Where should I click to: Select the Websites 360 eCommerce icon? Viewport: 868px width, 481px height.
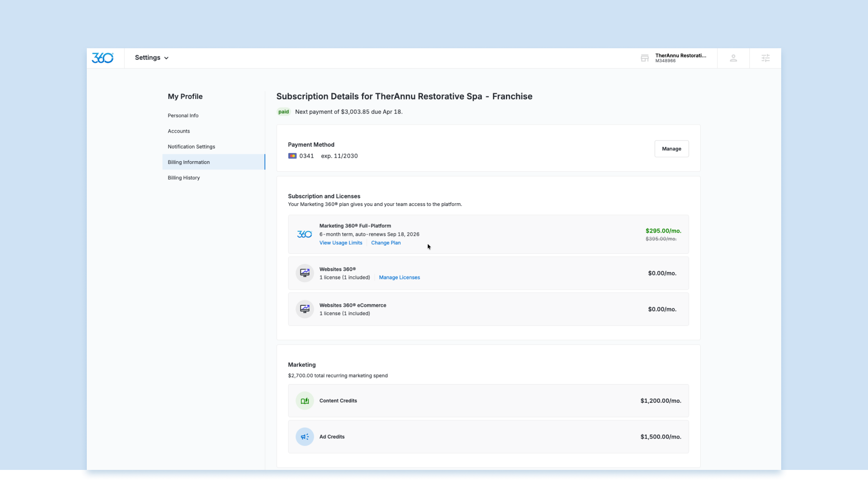coord(304,309)
